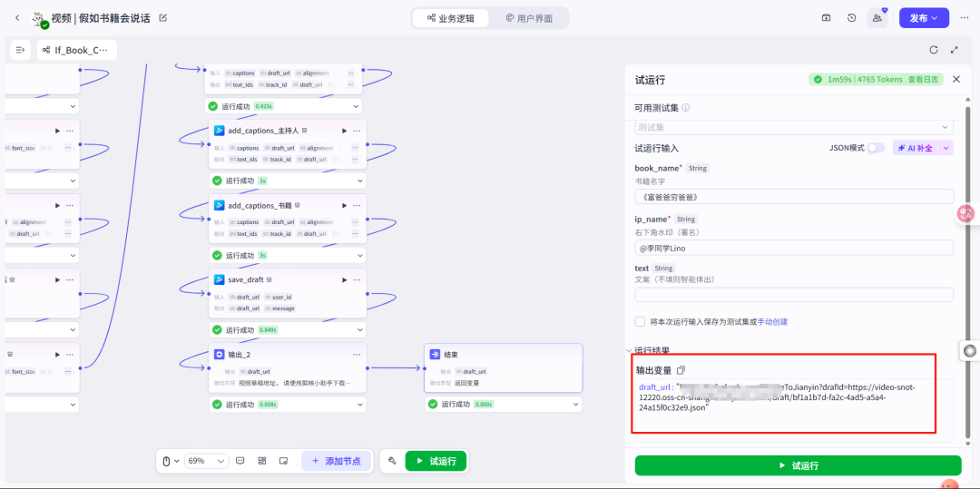
Task: Open the 测试集 selection dropdown
Action: tap(794, 127)
